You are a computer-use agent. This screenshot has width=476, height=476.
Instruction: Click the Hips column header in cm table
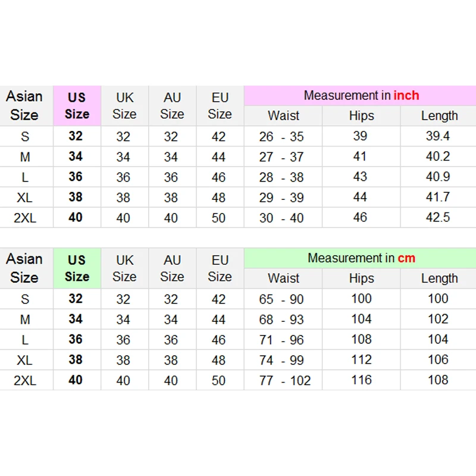(x=361, y=278)
